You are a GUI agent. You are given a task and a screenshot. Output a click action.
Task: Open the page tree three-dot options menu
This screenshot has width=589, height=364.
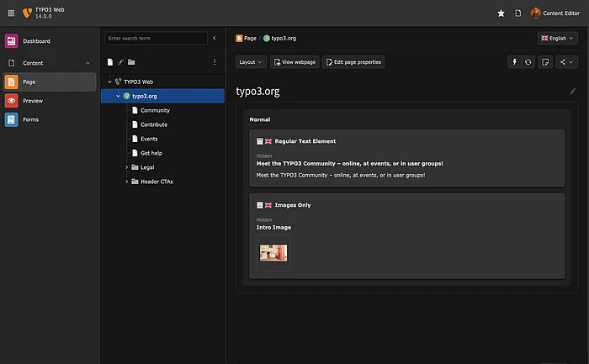tap(215, 61)
